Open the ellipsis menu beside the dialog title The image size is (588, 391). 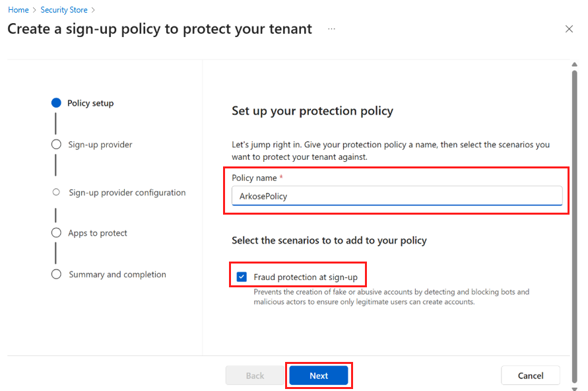click(331, 29)
